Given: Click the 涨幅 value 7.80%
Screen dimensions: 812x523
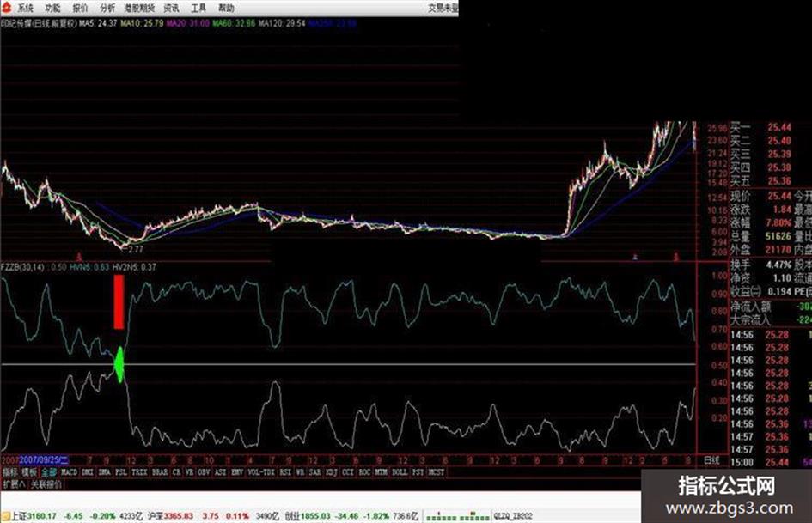Looking at the screenshot, I should (x=778, y=222).
